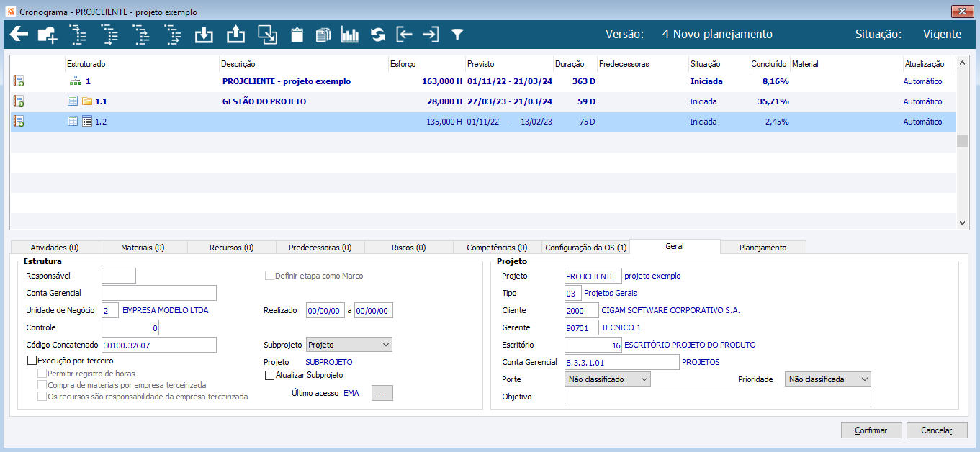This screenshot has height=452, width=980.
Task: Open the Predecessoras (0) tab
Action: pyautogui.click(x=320, y=248)
